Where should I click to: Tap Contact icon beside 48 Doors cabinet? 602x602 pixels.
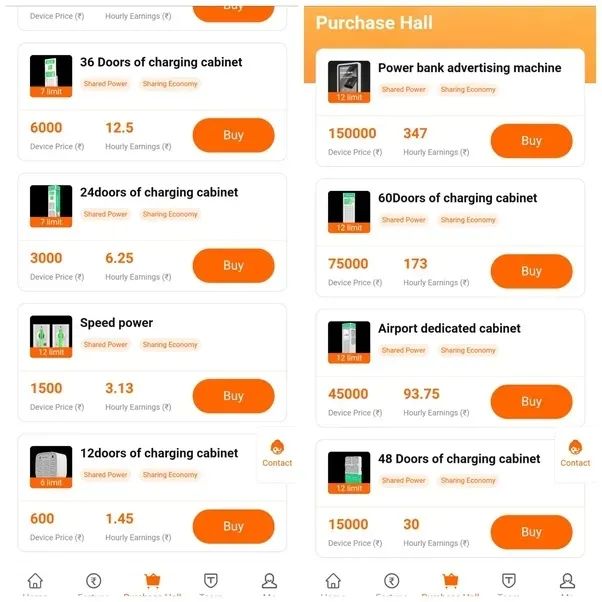tap(575, 453)
